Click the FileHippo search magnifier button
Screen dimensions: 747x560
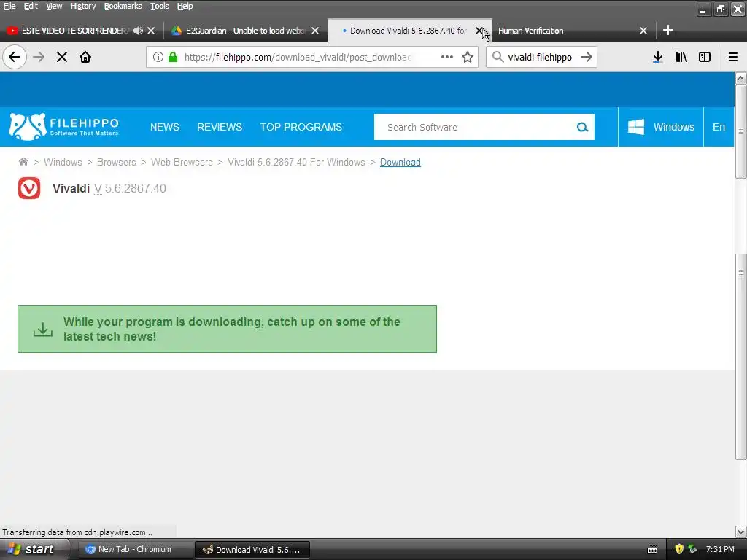(x=582, y=127)
